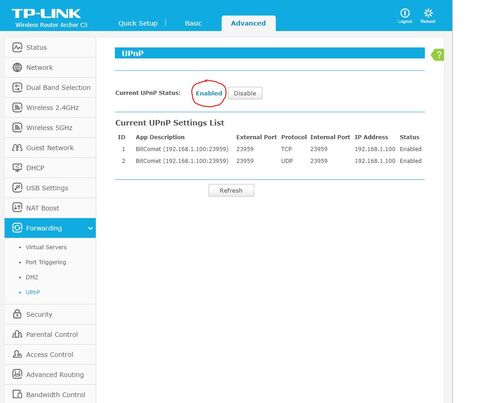
Task: Click the Logout icon in header
Action: click(405, 13)
